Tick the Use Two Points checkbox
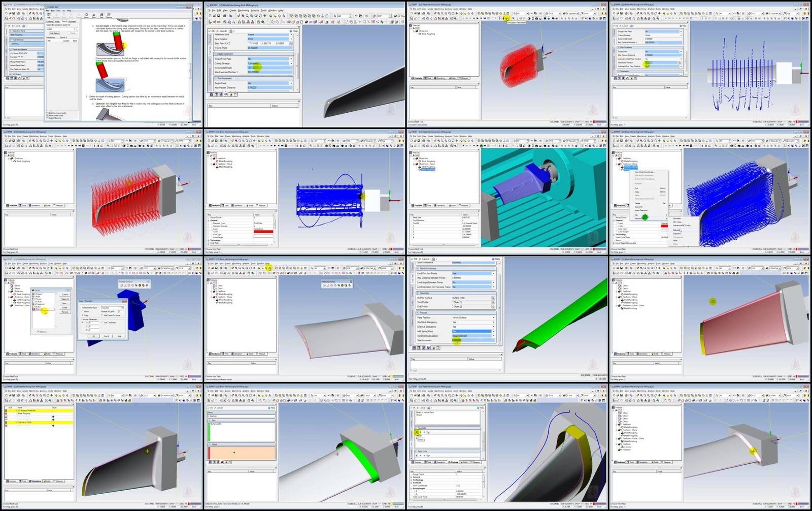 (x=102, y=323)
